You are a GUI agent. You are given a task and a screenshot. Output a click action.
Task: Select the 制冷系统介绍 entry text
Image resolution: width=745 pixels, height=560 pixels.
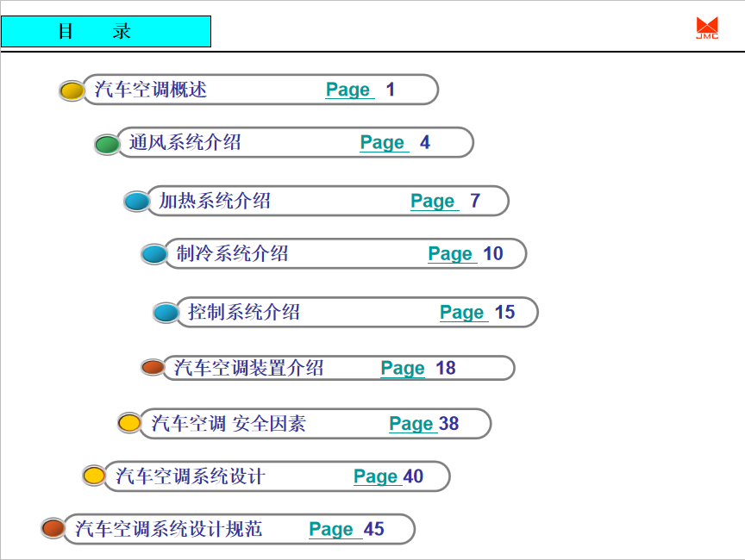[232, 253]
